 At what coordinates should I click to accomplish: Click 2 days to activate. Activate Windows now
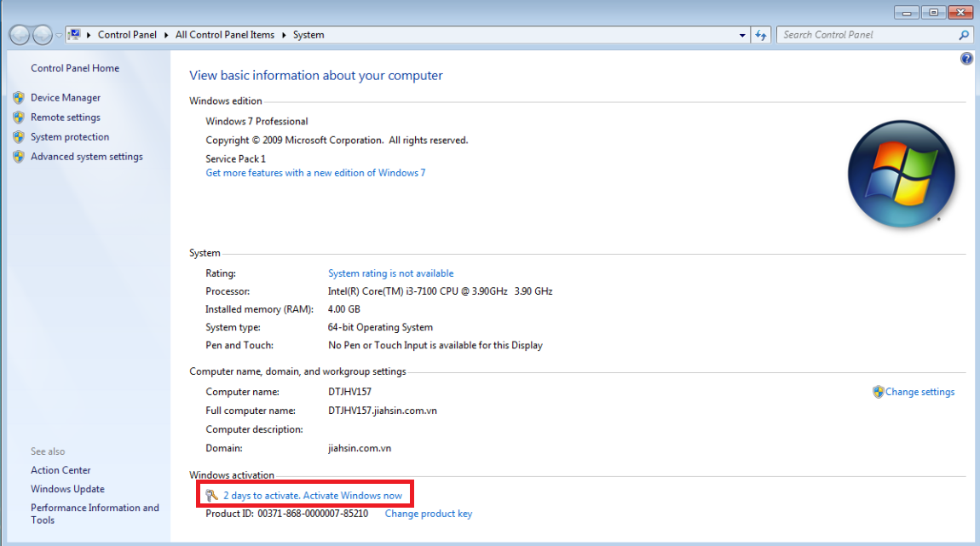pos(313,496)
